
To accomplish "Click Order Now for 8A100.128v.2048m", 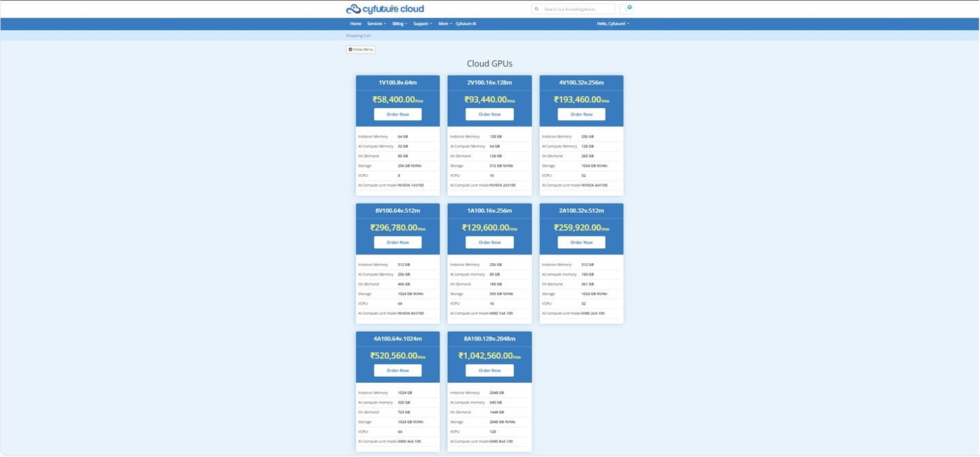I will [489, 371].
